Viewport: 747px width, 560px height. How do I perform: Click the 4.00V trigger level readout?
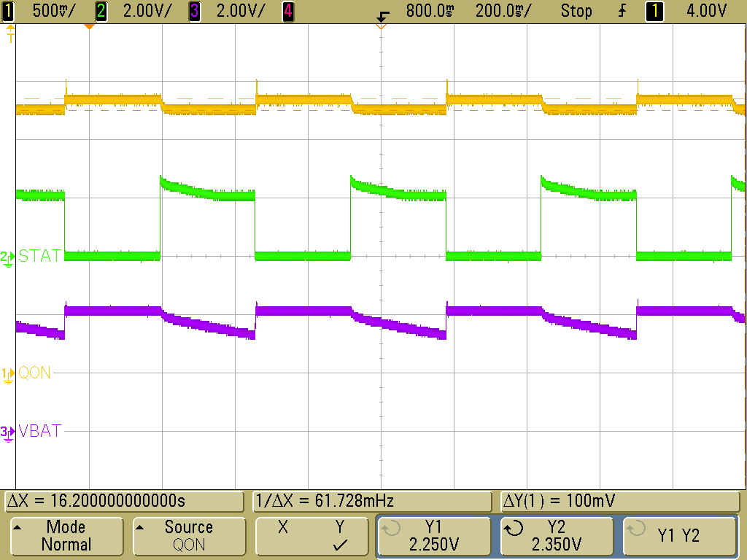pyautogui.click(x=706, y=11)
